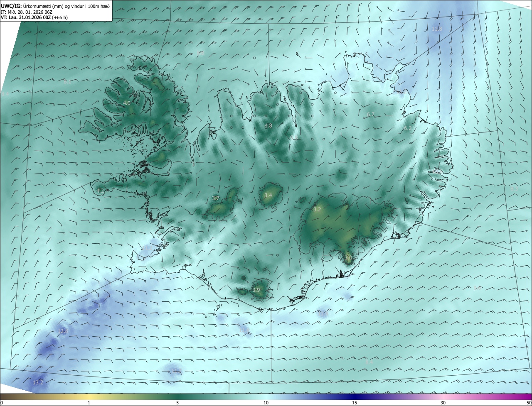Click the 3.0 value label near the southeast coast
The width and height of the screenshot is (532, 406).
pyautogui.click(x=348, y=257)
